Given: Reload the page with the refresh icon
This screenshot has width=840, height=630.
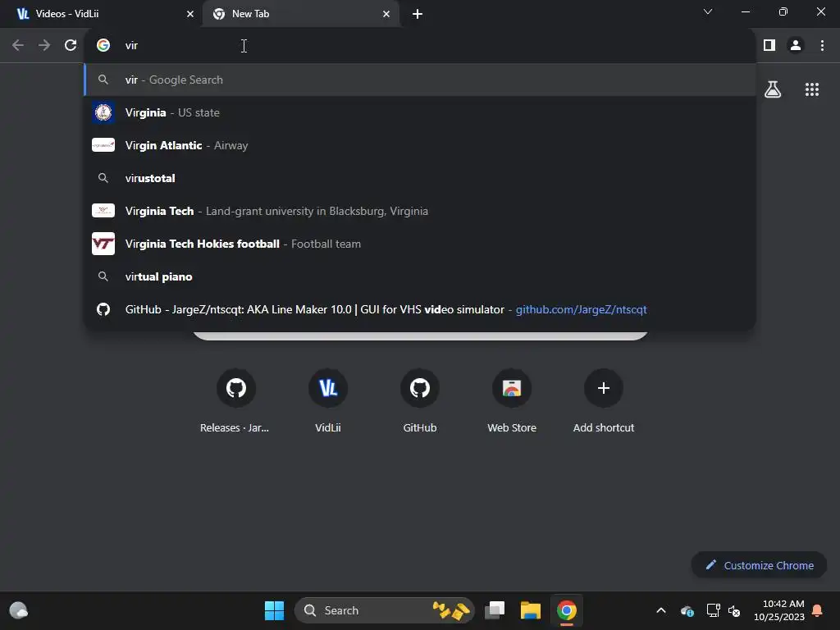Looking at the screenshot, I should 71,46.
